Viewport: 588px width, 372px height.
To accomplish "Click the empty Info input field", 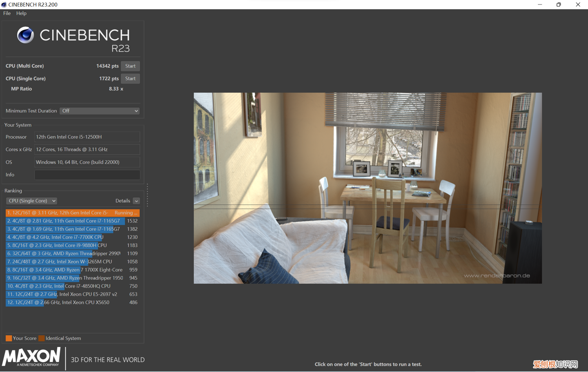I will click(87, 175).
